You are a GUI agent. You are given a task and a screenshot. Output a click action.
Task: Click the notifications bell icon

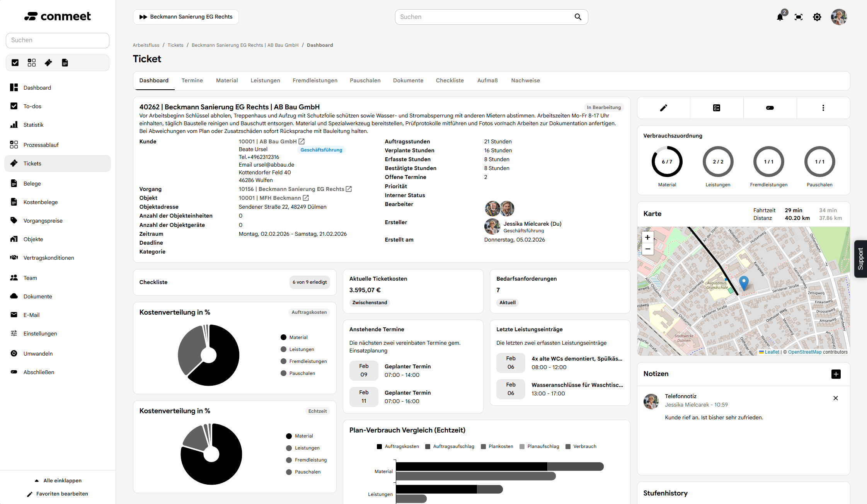pyautogui.click(x=780, y=17)
